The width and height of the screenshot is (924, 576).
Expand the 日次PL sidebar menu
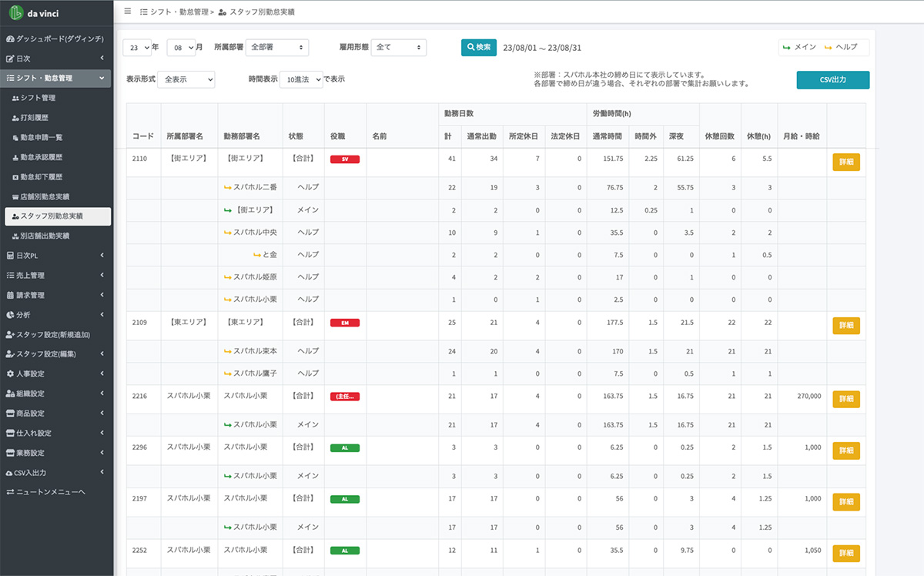click(x=57, y=256)
